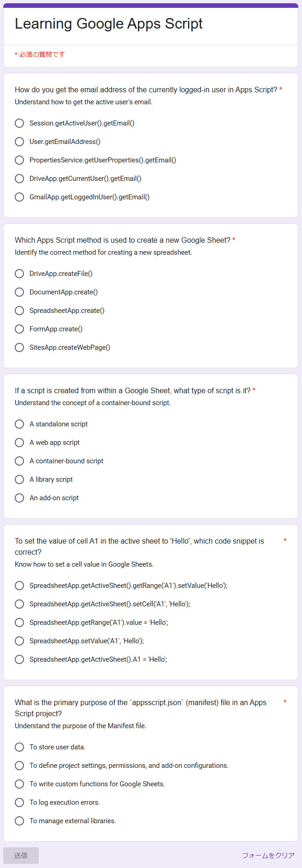302x868 pixels.
Task: Choose User.getEmailAddress() option
Action: tap(19, 142)
